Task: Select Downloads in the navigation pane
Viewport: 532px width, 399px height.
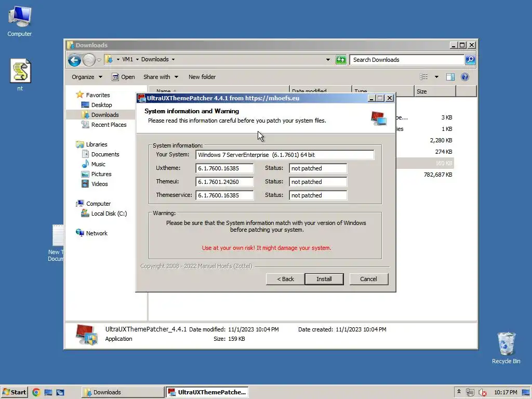Action: (x=105, y=115)
